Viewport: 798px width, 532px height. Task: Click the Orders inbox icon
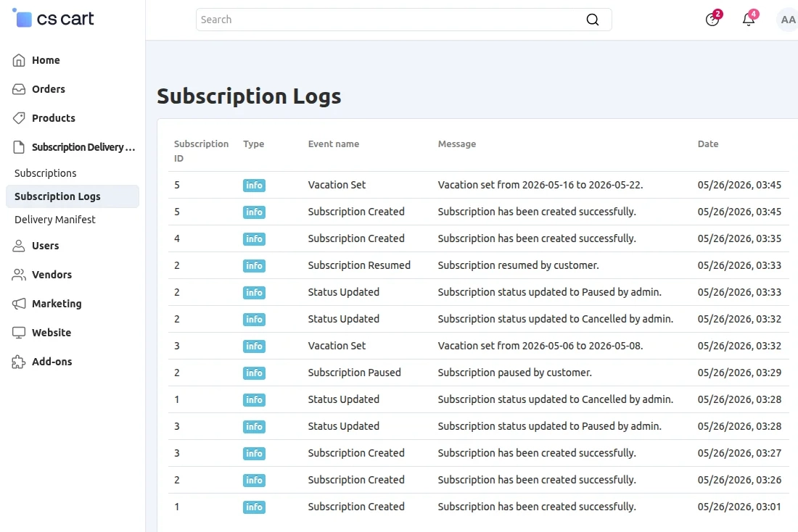pos(19,89)
